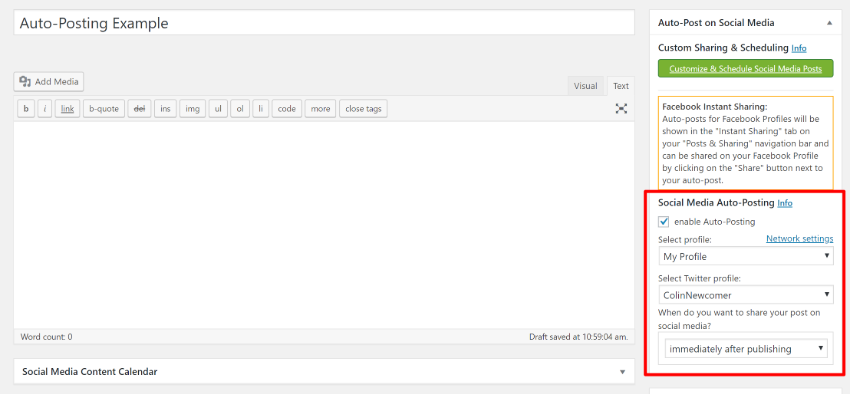Switch to the Text editor tab

coord(621,86)
